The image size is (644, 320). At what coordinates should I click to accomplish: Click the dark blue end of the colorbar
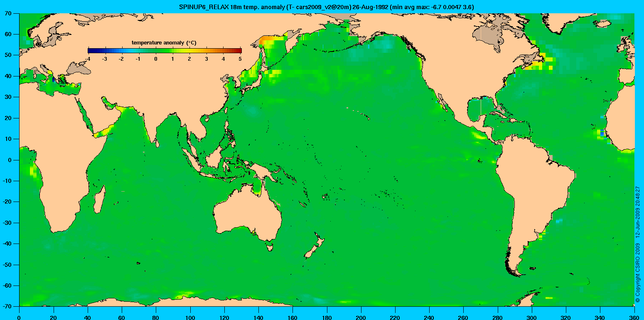(x=91, y=51)
